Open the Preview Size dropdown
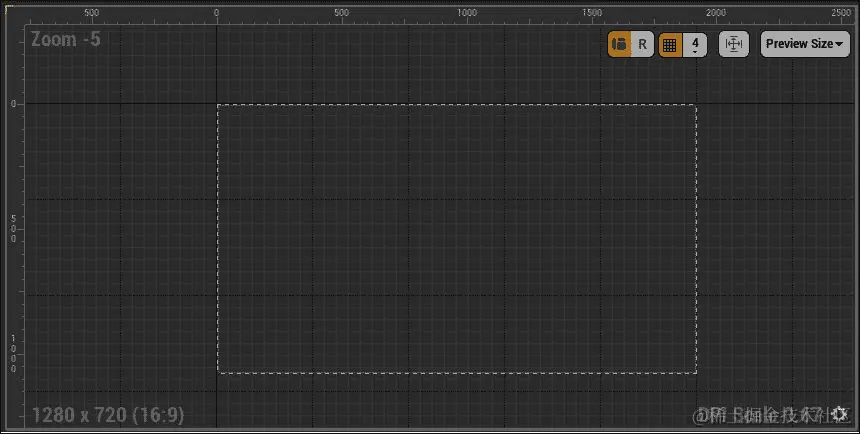 tap(805, 44)
